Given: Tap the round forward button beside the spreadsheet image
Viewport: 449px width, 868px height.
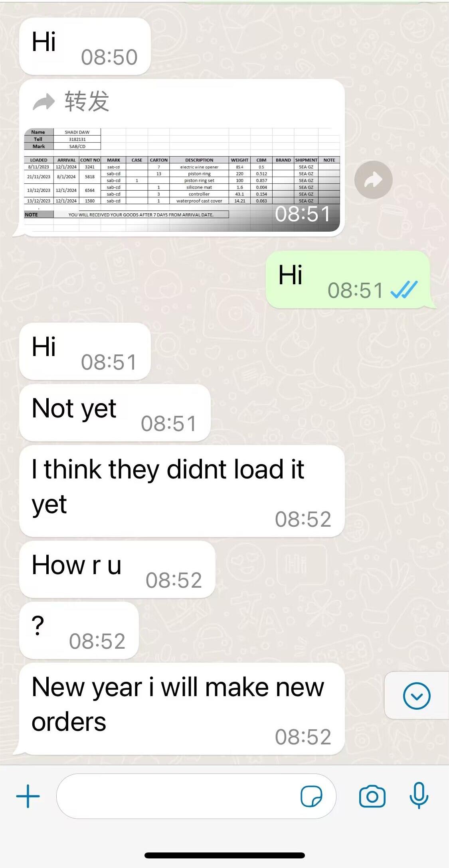Looking at the screenshot, I should (374, 180).
